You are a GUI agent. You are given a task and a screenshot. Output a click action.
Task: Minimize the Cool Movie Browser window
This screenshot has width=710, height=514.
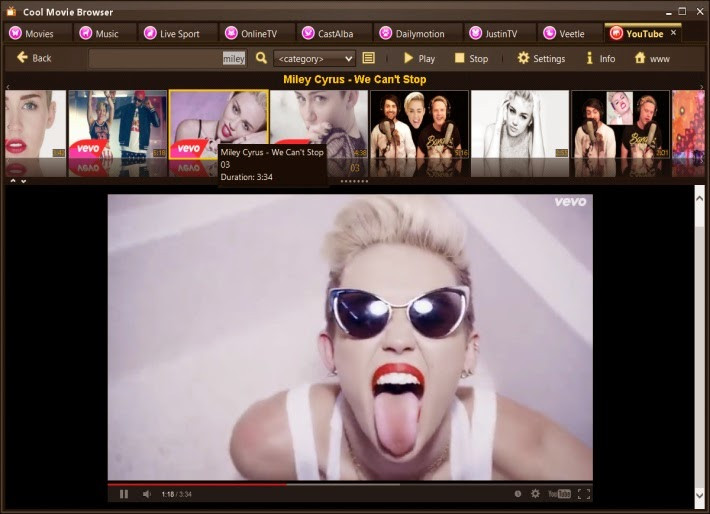pos(668,13)
